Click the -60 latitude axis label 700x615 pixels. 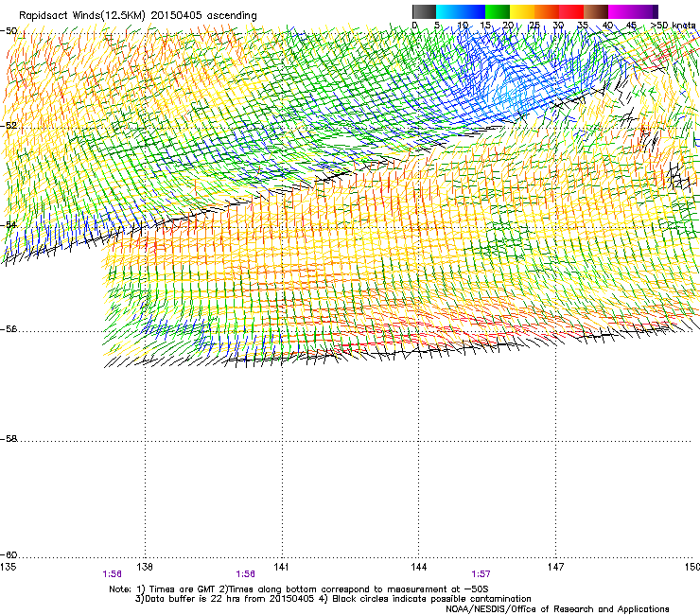9,555
